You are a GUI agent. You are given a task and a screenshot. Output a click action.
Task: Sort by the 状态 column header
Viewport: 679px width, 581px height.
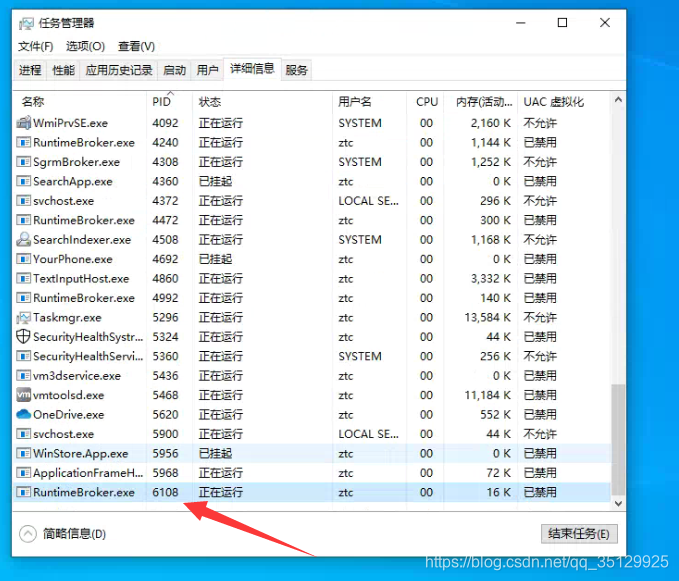pos(262,102)
